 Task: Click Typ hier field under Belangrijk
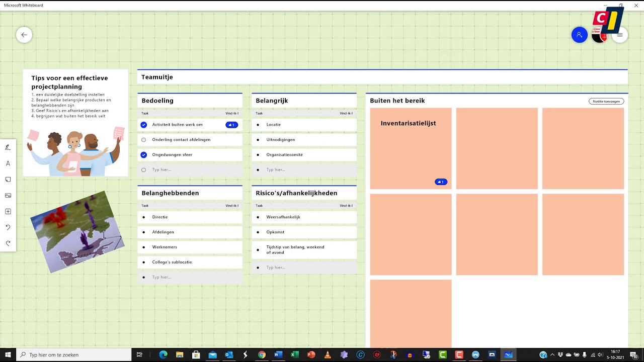coord(304,170)
